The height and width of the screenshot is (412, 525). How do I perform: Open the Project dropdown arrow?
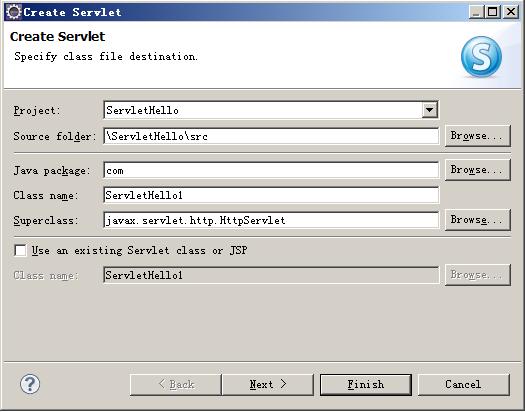click(430, 110)
